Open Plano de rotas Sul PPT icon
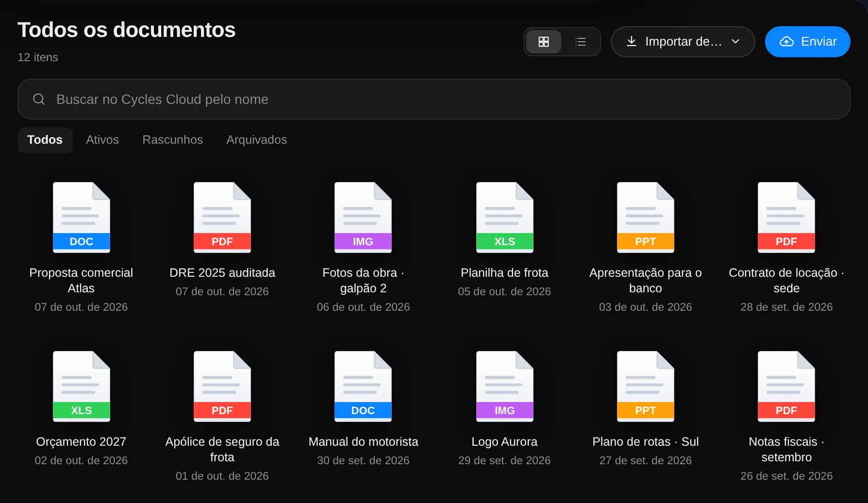This screenshot has width=868, height=503. point(646,386)
